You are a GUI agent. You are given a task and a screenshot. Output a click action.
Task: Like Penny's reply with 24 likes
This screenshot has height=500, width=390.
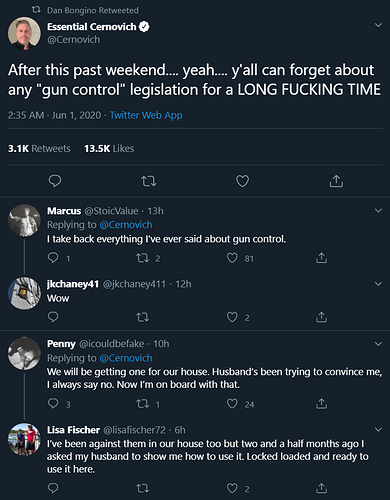click(232, 404)
